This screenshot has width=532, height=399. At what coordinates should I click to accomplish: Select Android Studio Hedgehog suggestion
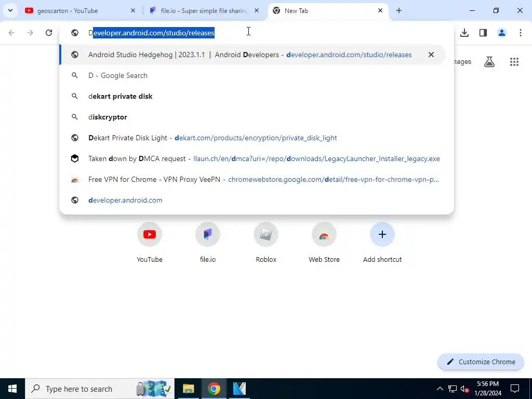tap(252, 55)
